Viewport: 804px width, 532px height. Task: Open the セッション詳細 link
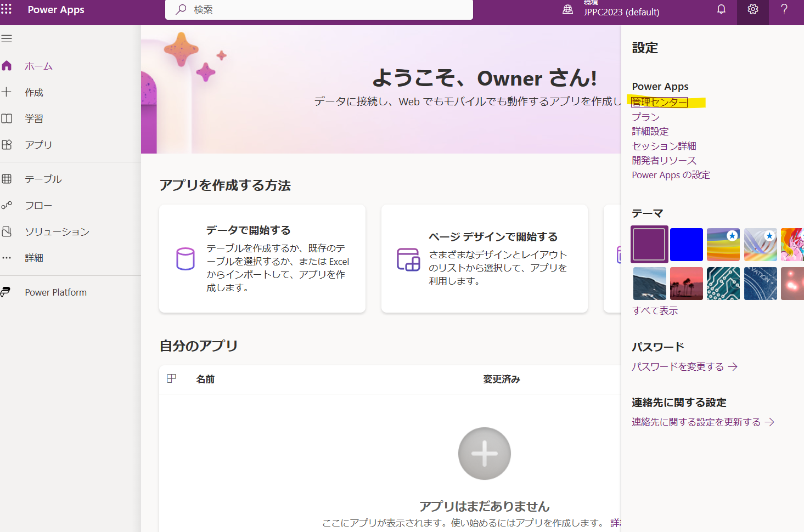coord(664,146)
